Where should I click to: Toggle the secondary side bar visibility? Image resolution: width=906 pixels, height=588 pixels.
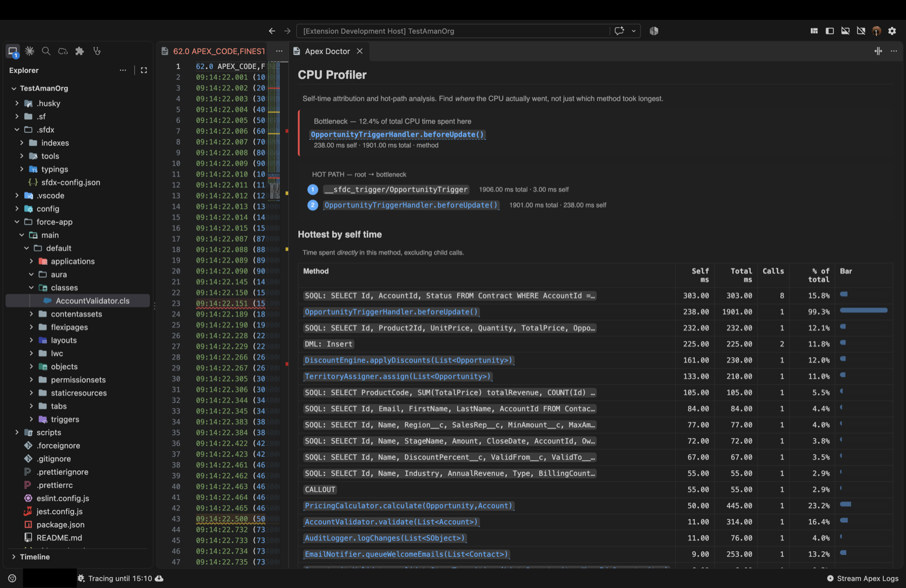(x=861, y=31)
